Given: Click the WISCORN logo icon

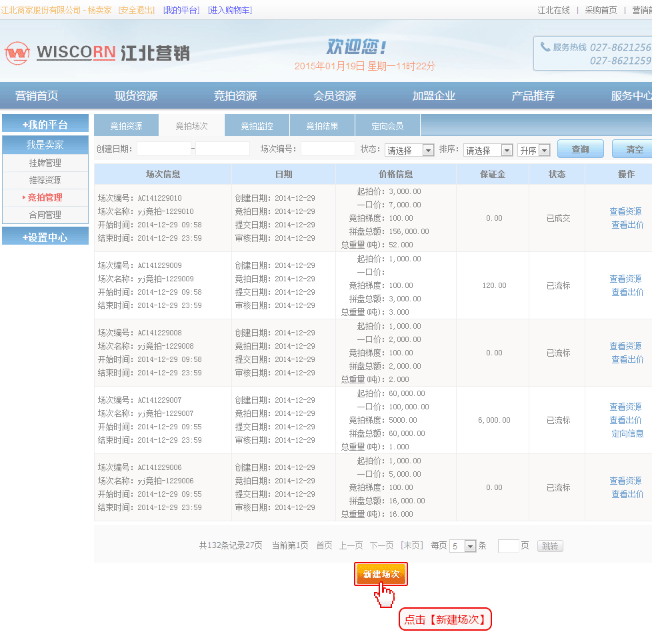Looking at the screenshot, I should point(17,53).
